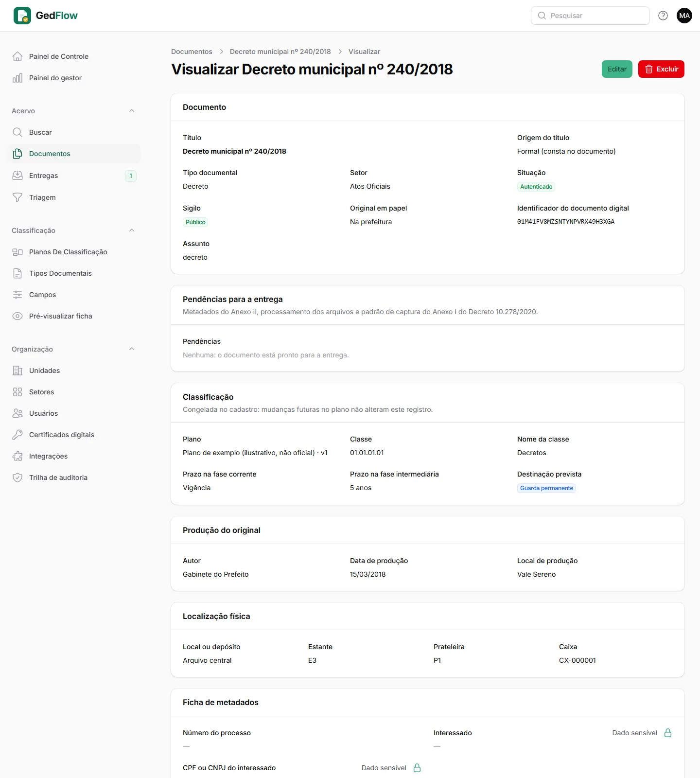Click the Gabinete do Prefeito author value
The width and height of the screenshot is (700, 778).
coord(216,574)
